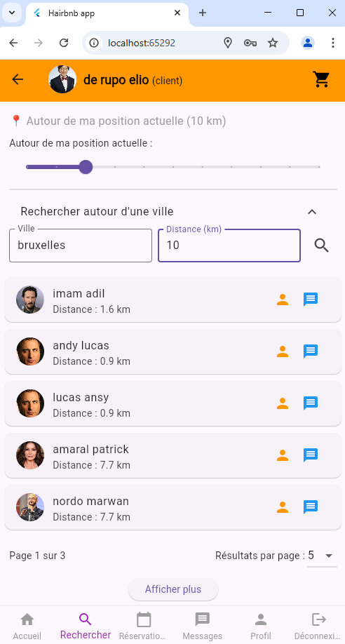Open the browser tab search dropdown
The width and height of the screenshot is (345, 644).
(12, 13)
